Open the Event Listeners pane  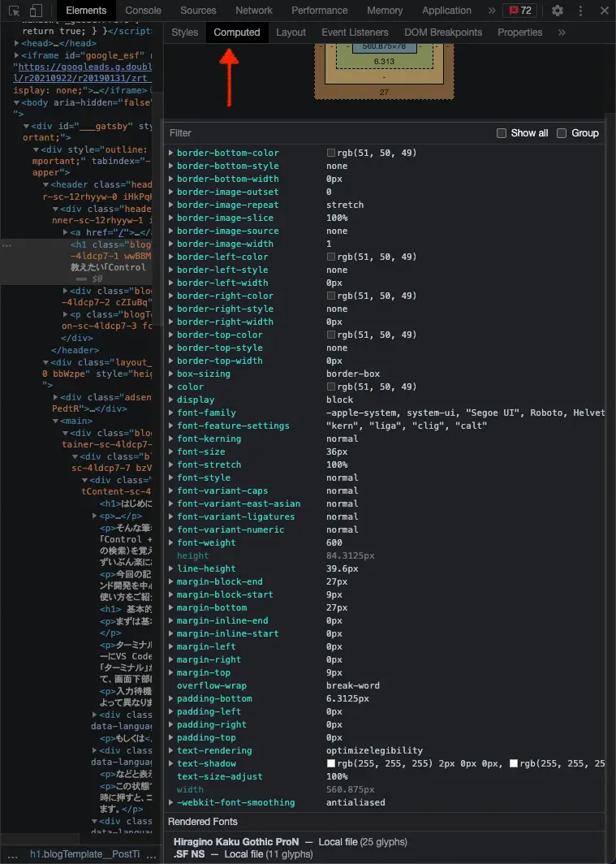[x=355, y=32]
